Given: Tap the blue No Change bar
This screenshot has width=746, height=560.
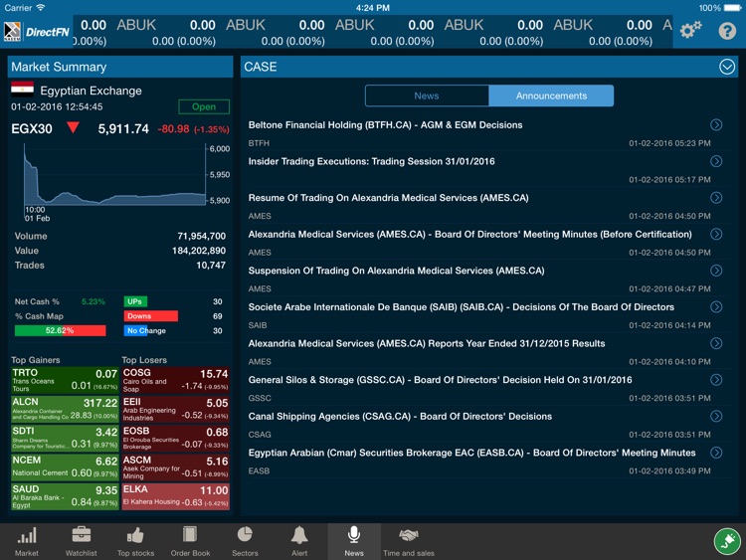Looking at the screenshot, I should coord(135,330).
